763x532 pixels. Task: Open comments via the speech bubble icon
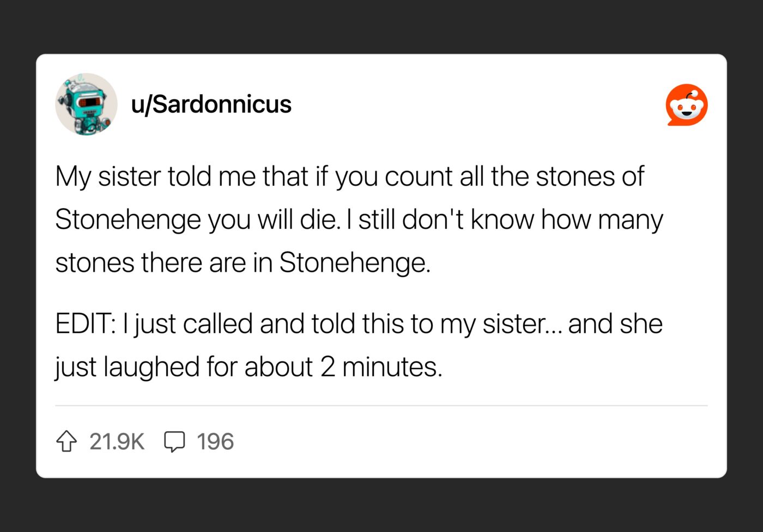click(x=174, y=442)
